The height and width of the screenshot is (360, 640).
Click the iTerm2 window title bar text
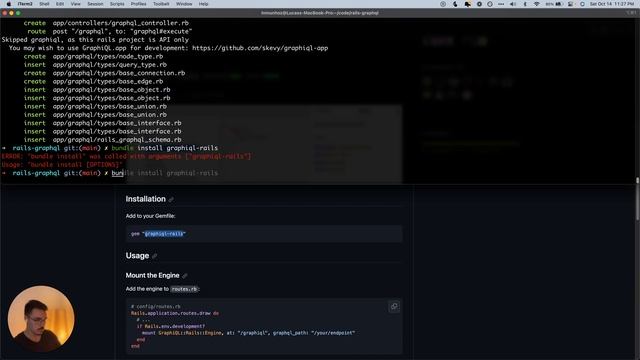tap(320, 13)
